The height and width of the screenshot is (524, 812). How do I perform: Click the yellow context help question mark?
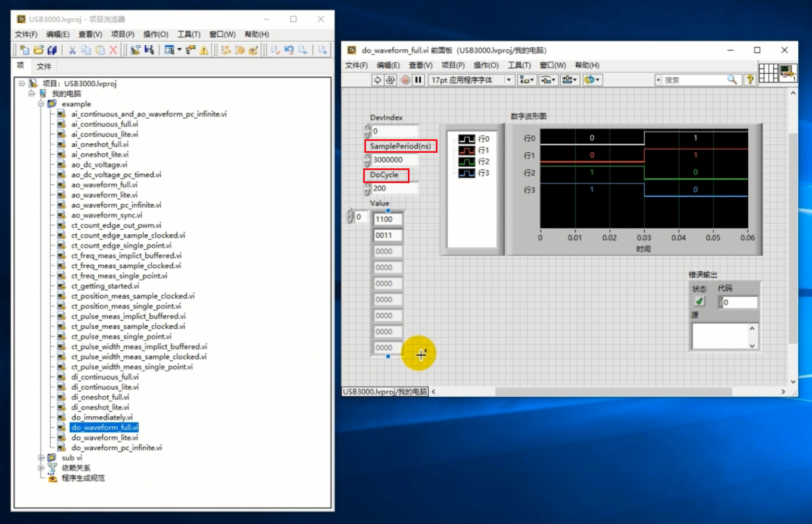pyautogui.click(x=750, y=80)
